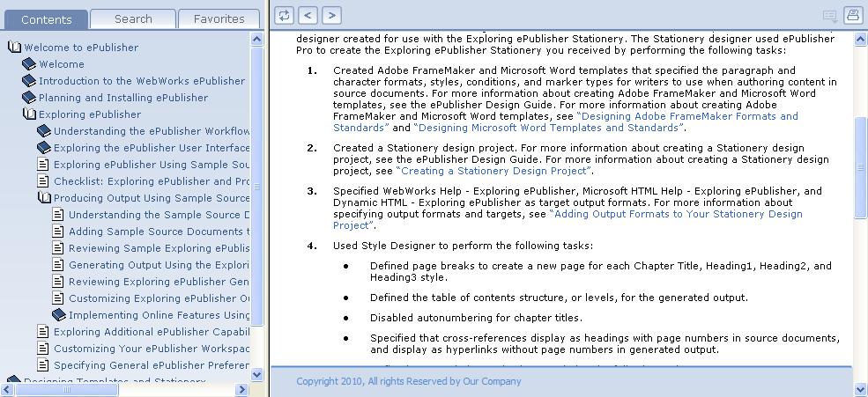Collapse the Welcome to ePublisher book
Image resolution: width=868 pixels, height=397 pixels.
click(x=14, y=48)
